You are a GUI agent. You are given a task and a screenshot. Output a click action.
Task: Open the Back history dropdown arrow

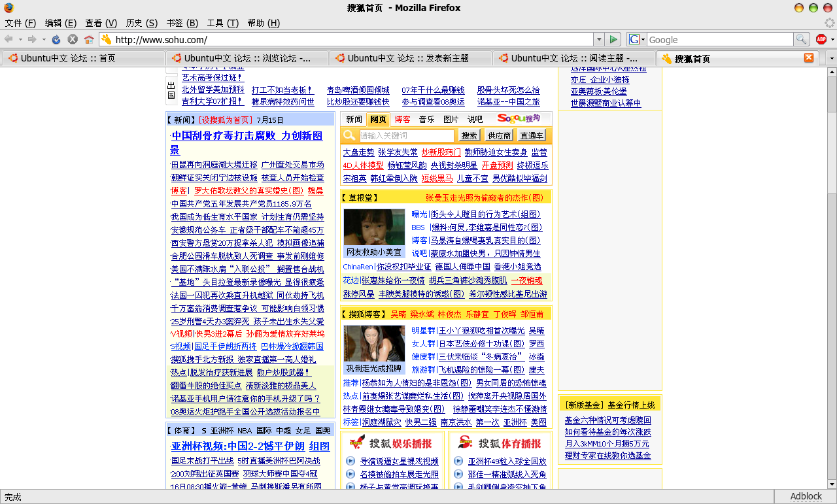[x=20, y=40]
